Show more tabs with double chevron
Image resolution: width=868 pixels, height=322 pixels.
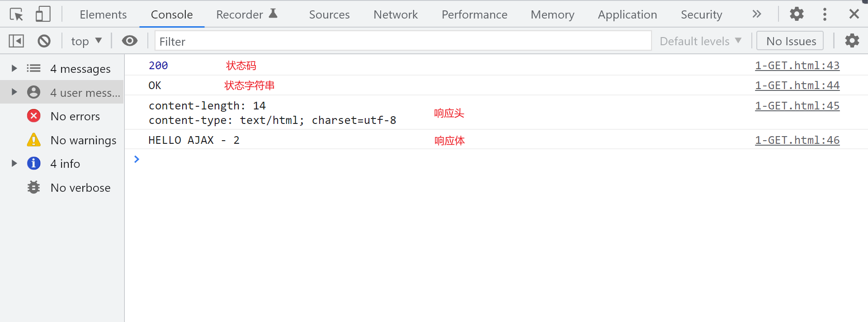[x=757, y=14]
